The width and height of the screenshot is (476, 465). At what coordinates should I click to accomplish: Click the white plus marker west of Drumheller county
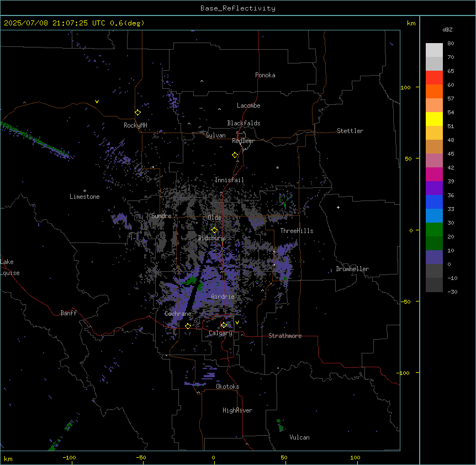point(338,207)
